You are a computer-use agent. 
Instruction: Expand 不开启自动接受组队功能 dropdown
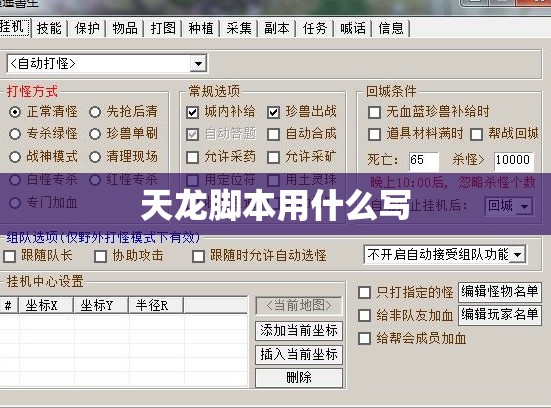(x=518, y=254)
